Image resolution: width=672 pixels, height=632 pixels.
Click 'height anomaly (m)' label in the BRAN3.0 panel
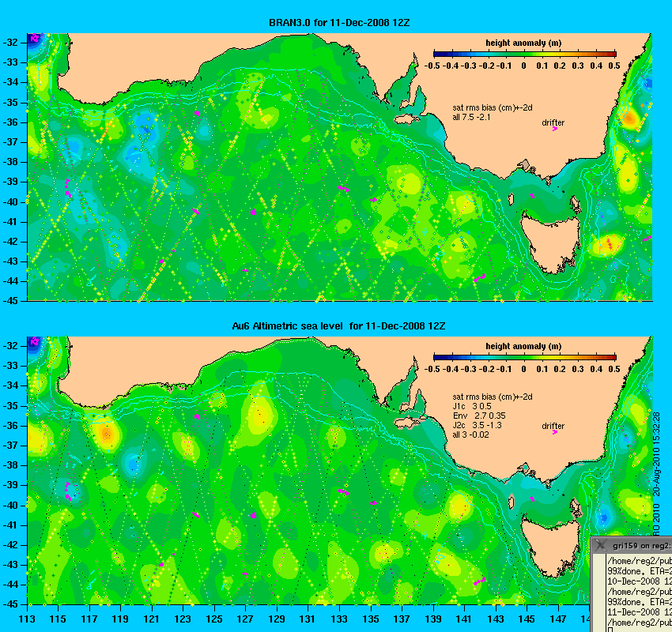(x=523, y=43)
